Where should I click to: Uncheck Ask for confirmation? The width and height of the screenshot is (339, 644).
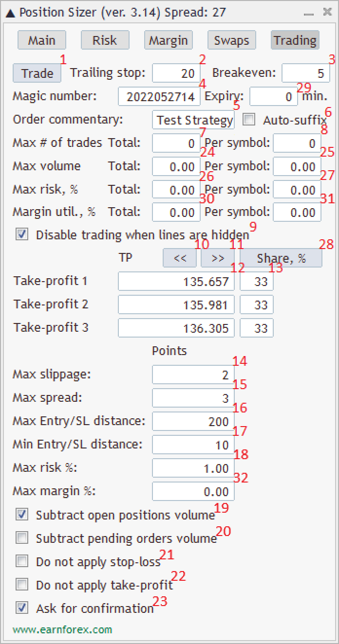22,608
